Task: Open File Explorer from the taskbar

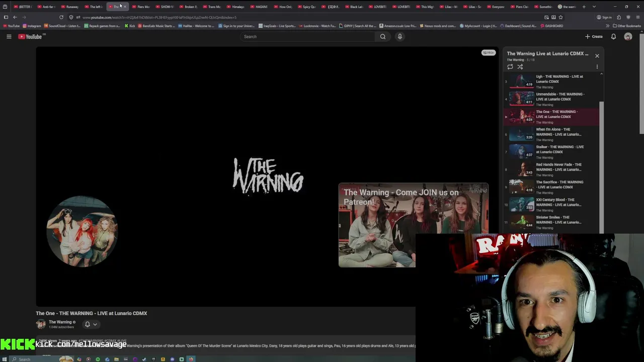Action: click(x=116, y=359)
